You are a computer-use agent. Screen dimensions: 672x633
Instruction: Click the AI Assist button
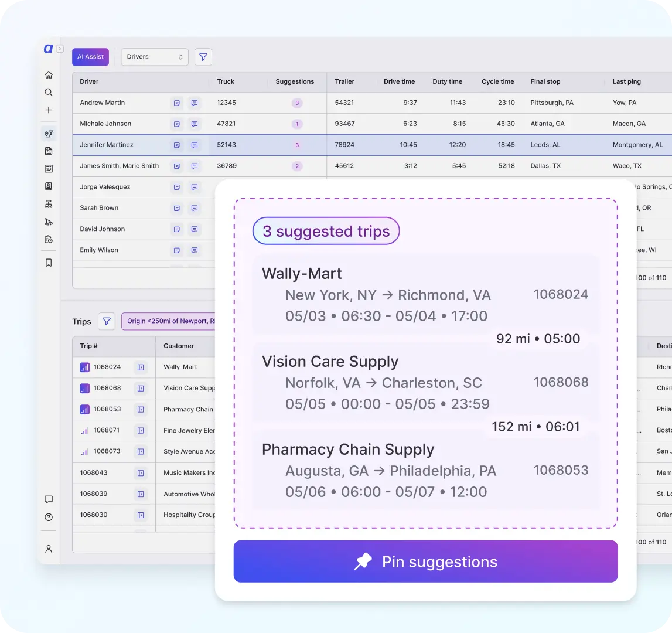point(90,57)
